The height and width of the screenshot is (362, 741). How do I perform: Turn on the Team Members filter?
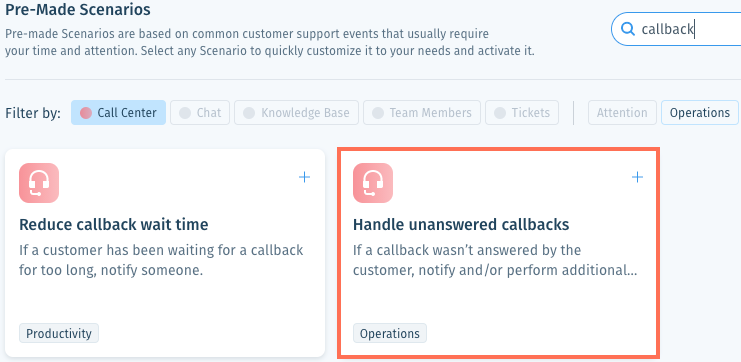point(422,112)
